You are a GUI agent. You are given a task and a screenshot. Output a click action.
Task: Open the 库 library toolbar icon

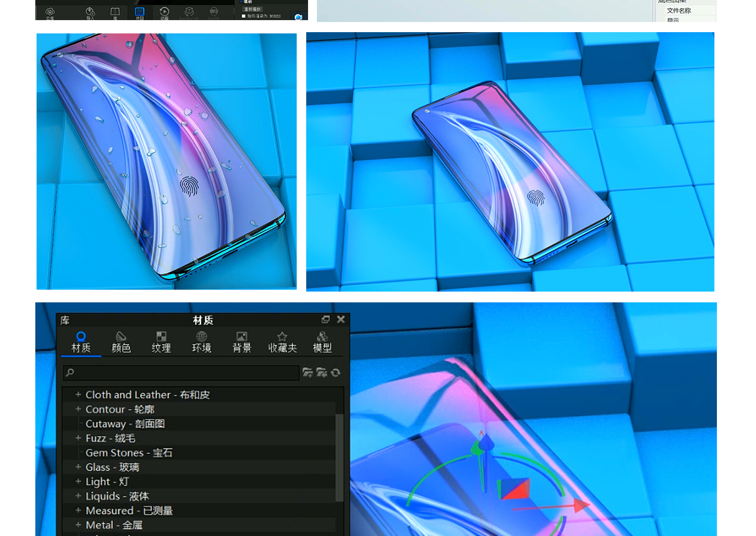pyautogui.click(x=115, y=13)
